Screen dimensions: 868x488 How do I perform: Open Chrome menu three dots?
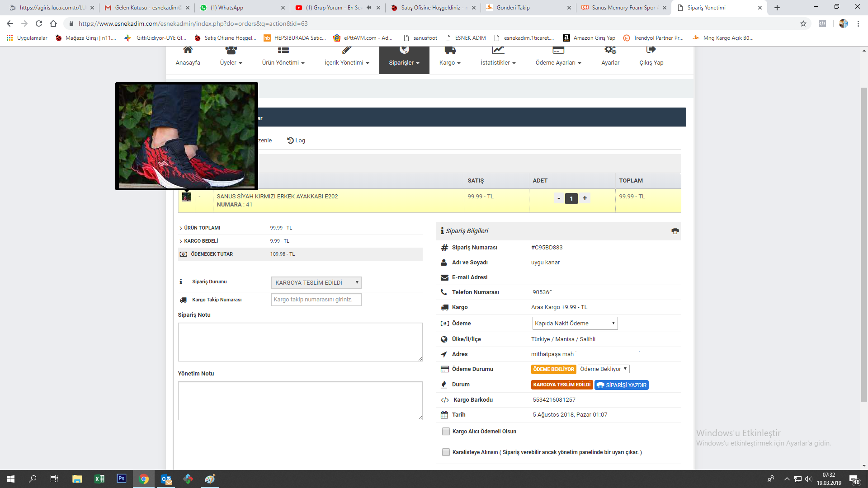[858, 23]
